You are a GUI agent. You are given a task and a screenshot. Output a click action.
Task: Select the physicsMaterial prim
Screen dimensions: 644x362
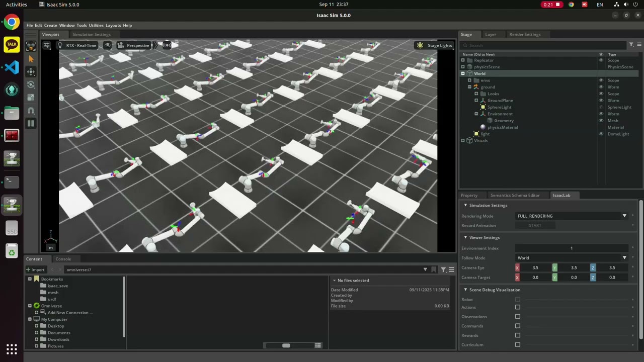[x=502, y=127]
